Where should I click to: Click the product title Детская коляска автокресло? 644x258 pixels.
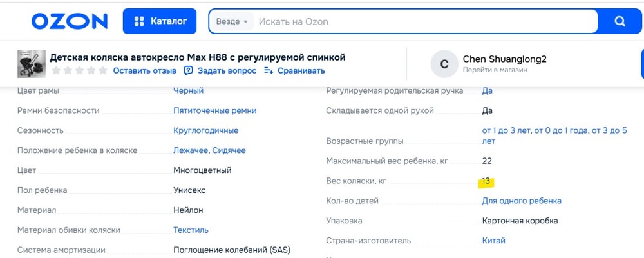click(198, 57)
